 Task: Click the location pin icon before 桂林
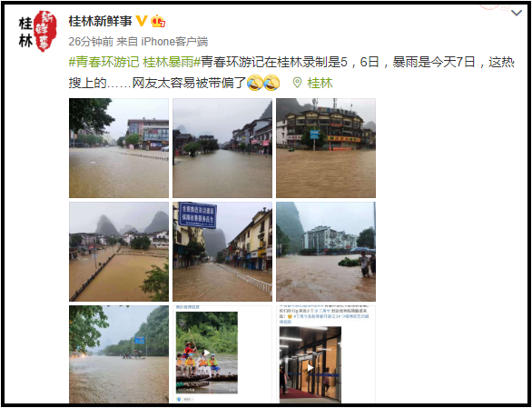click(297, 83)
